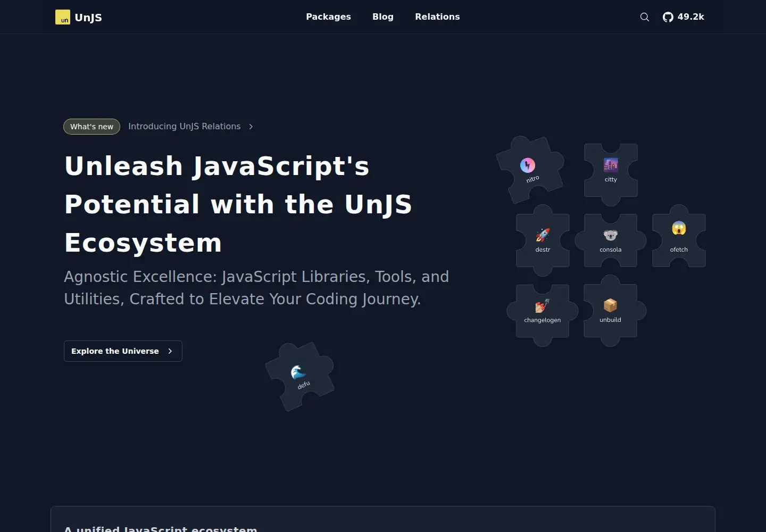The width and height of the screenshot is (766, 532).
Task: Click the consola koala puzzle piece
Action: click(611, 240)
